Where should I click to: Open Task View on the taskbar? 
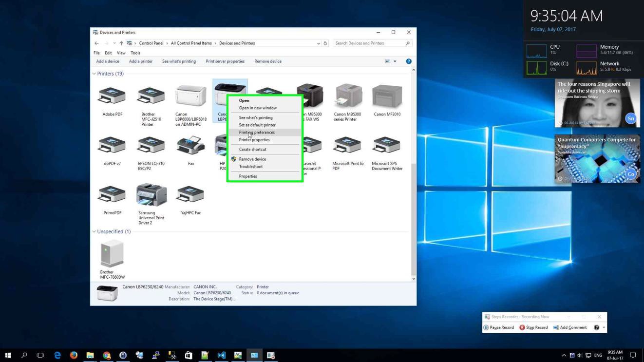(x=40, y=355)
